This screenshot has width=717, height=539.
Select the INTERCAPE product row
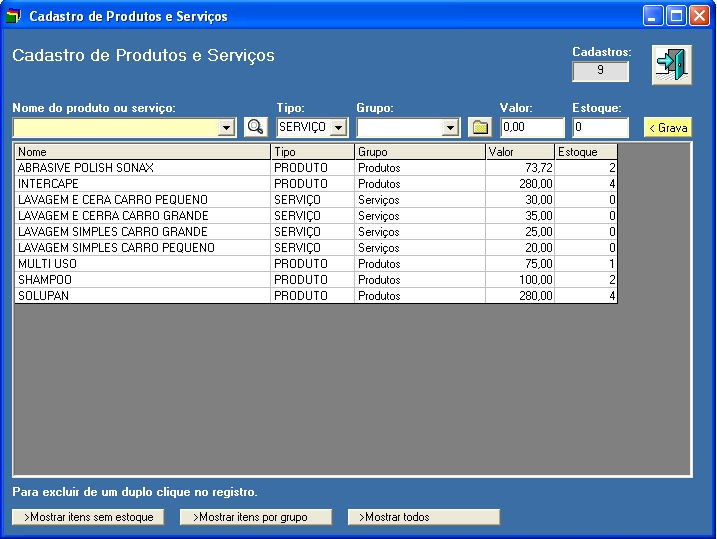(x=142, y=184)
